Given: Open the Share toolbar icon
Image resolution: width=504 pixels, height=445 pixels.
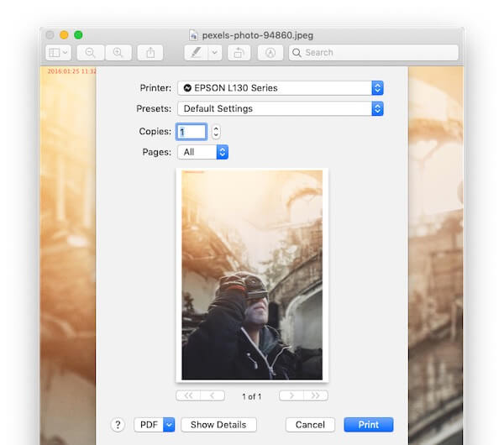Looking at the screenshot, I should (x=150, y=53).
